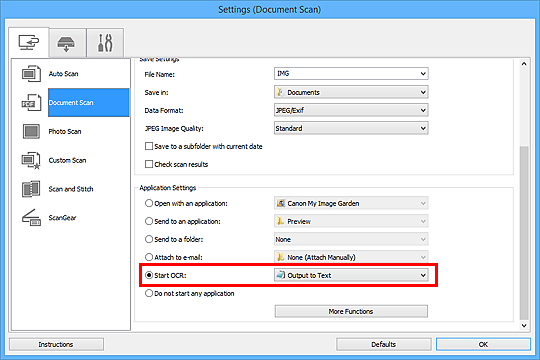Select Send to a folder radio button

coord(149,239)
